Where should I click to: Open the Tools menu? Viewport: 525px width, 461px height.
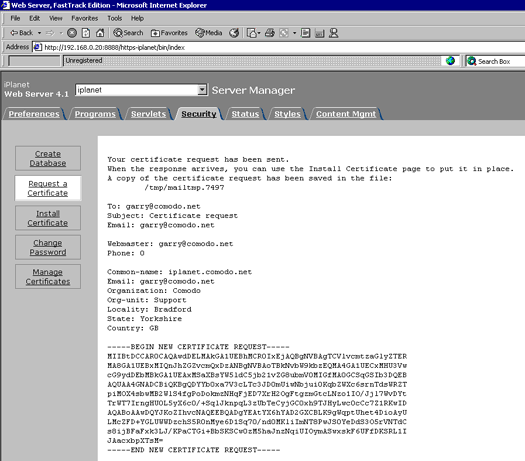click(x=115, y=18)
